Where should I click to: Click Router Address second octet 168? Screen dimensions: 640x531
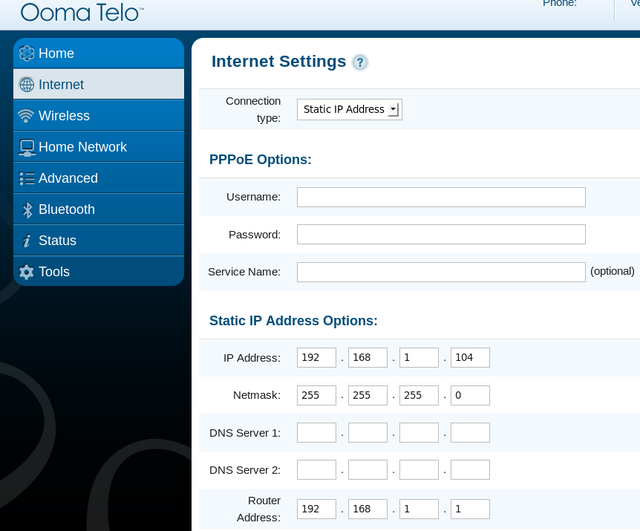point(368,509)
